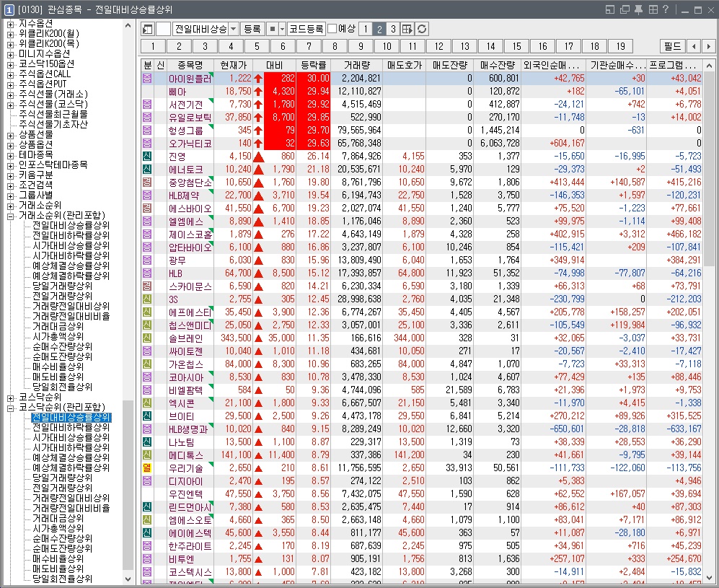Click the table scrollbar up arrow
This screenshot has height=588, width=719.
pyautogui.click(x=709, y=65)
